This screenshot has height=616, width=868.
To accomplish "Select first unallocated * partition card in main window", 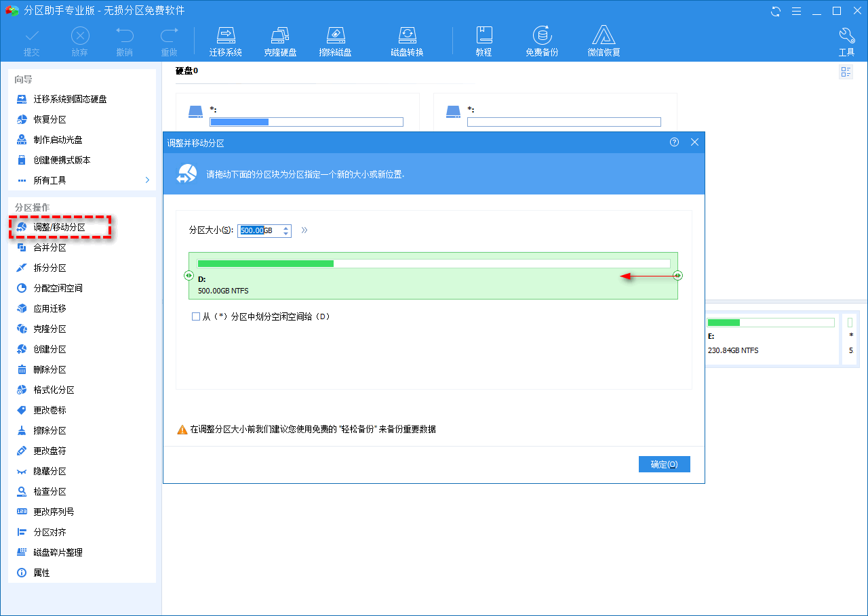I will (297, 112).
